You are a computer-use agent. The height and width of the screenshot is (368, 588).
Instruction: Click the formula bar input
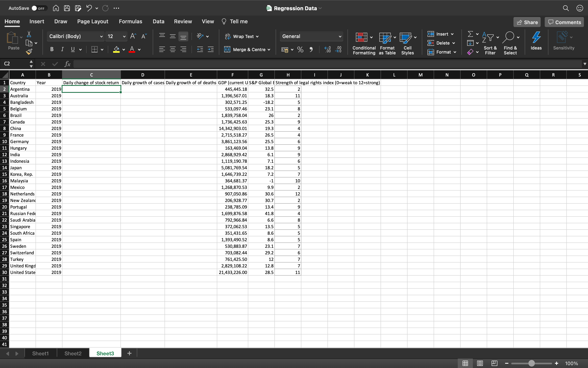327,64
